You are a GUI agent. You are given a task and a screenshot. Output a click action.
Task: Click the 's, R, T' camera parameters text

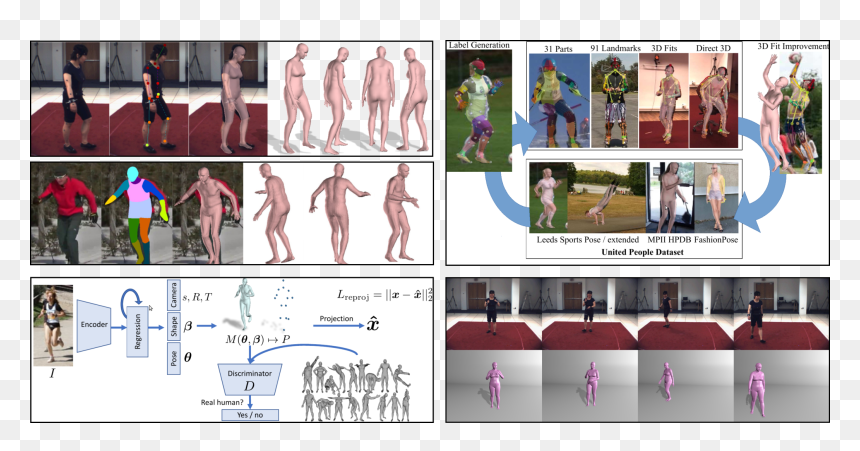(x=197, y=297)
